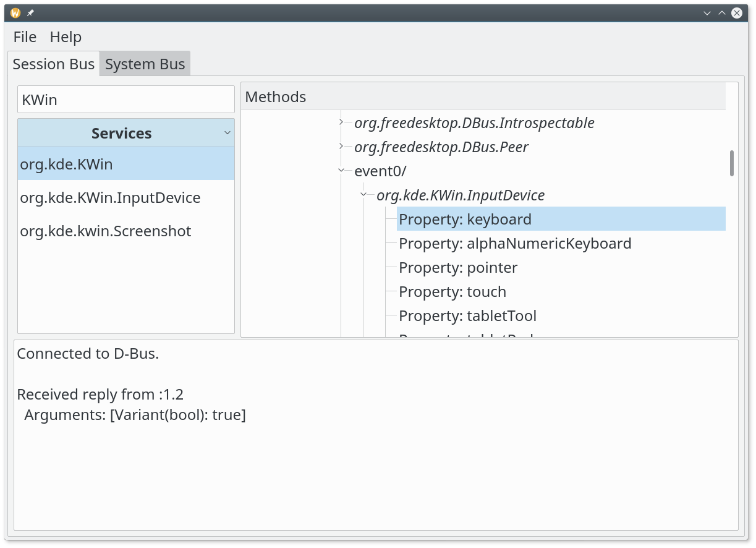This screenshot has height=548, width=756.
Task: Open the File menu
Action: click(25, 37)
